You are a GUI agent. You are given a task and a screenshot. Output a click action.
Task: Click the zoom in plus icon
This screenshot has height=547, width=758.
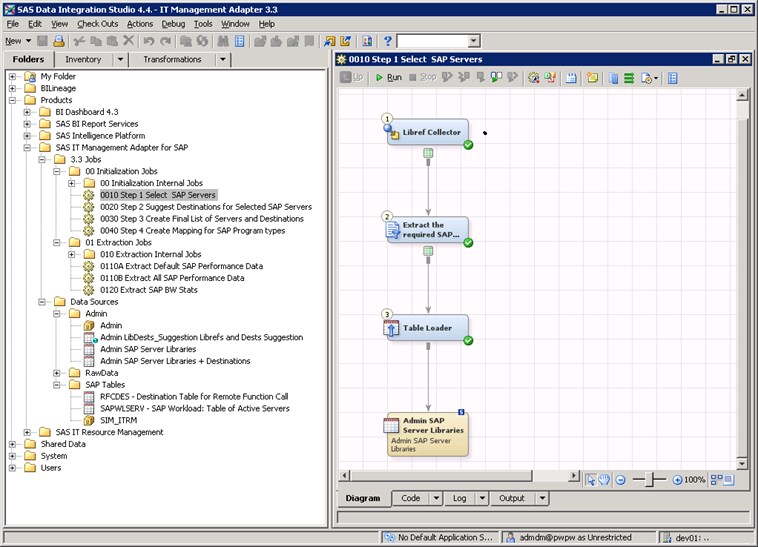pos(677,480)
